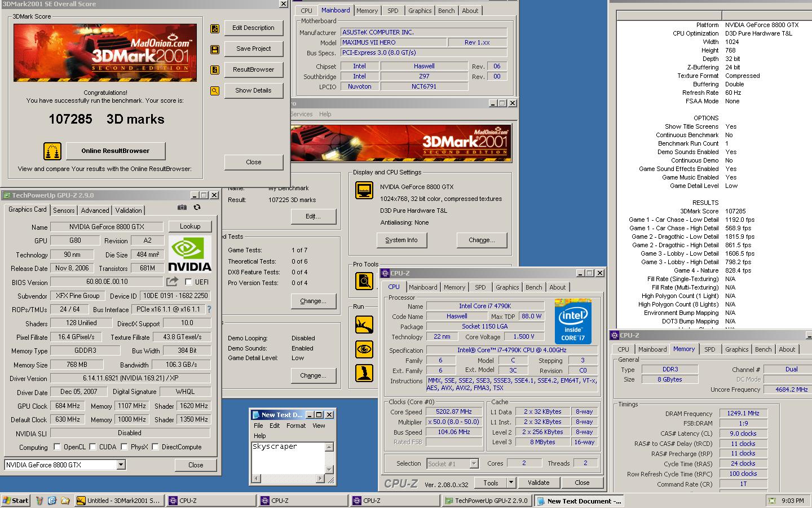Click the Validate button in CPU-Z
This screenshot has width=812, height=508.
tap(539, 483)
